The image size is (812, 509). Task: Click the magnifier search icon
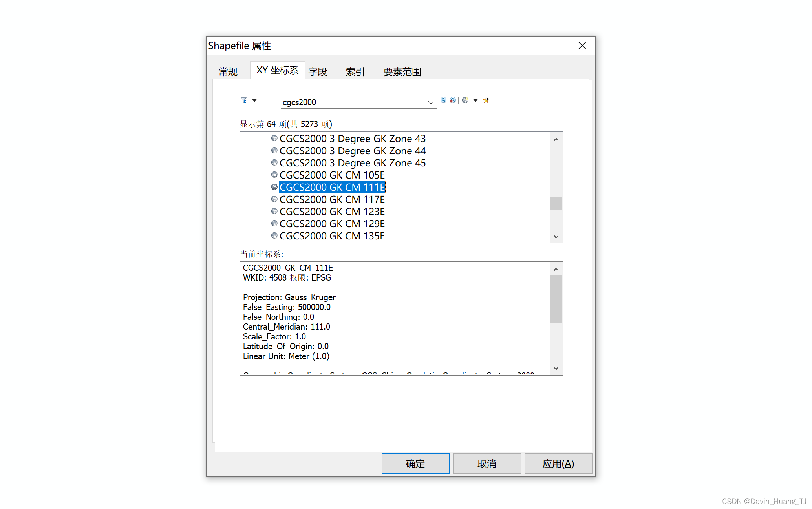click(x=443, y=100)
